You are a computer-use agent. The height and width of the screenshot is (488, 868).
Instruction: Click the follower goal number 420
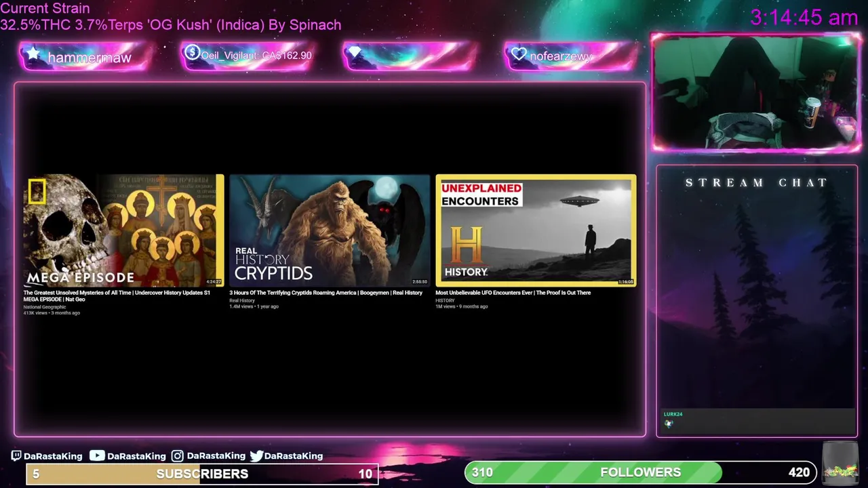pyautogui.click(x=799, y=472)
